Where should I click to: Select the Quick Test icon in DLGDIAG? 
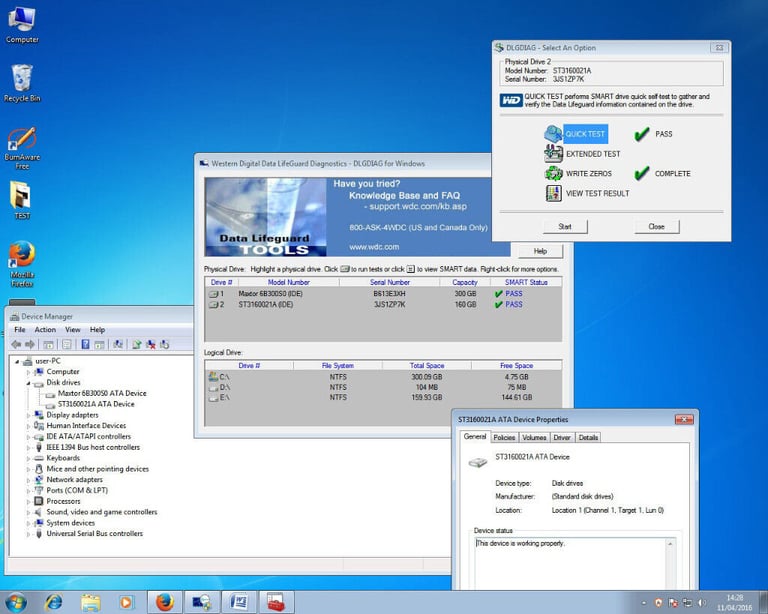tap(553, 134)
